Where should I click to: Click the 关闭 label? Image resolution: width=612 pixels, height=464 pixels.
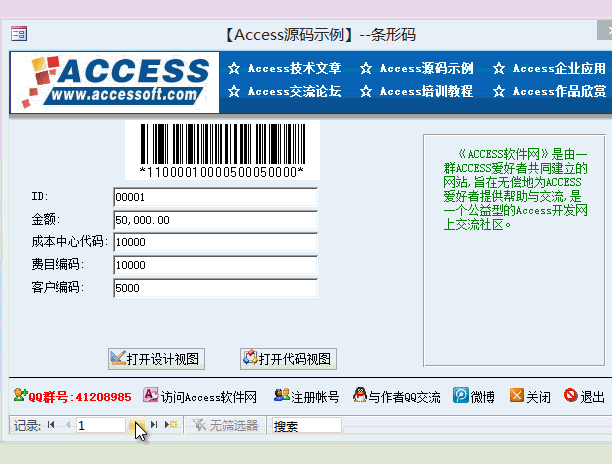(x=538, y=397)
